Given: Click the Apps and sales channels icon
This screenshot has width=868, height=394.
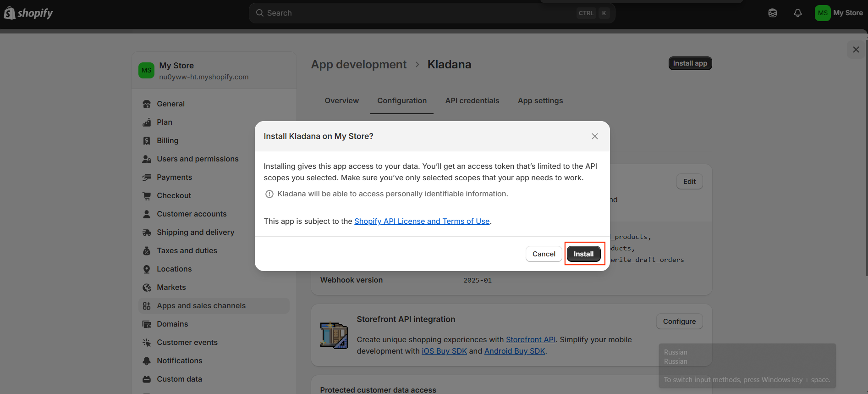Looking at the screenshot, I should pyautogui.click(x=147, y=306).
